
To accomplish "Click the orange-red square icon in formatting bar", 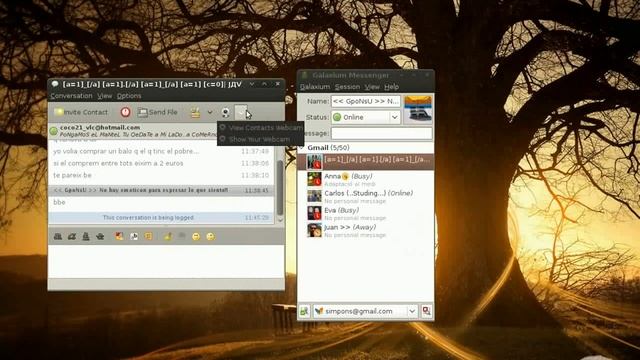I will point(119,236).
